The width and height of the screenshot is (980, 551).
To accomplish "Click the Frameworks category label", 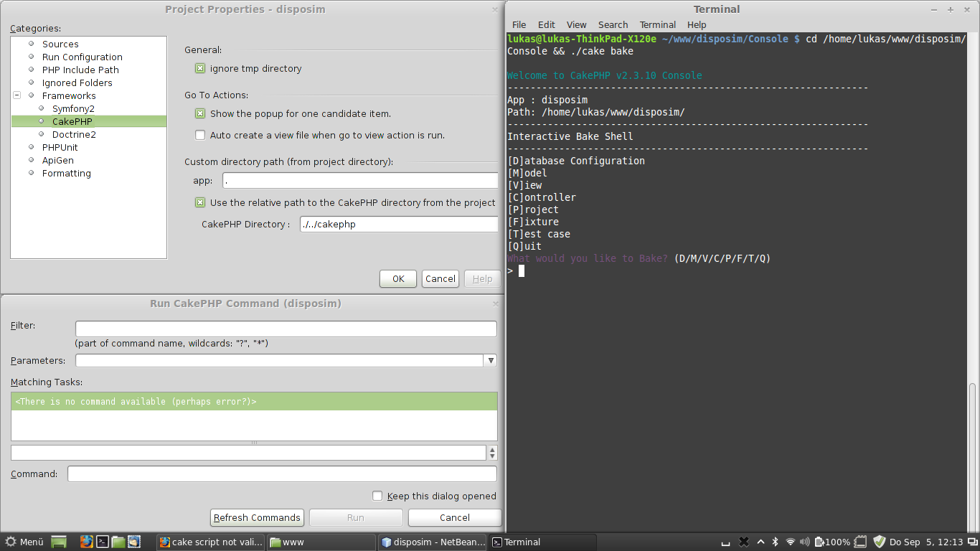I will (69, 95).
